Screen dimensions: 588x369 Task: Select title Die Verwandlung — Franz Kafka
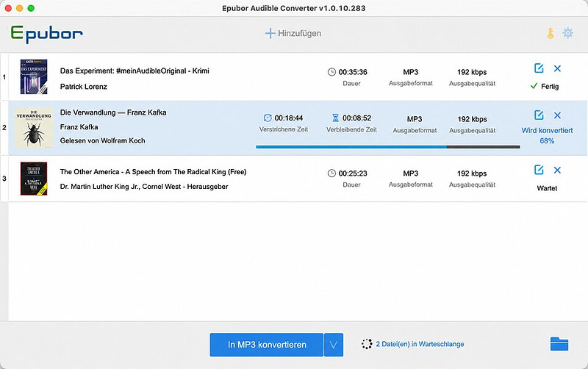point(113,112)
